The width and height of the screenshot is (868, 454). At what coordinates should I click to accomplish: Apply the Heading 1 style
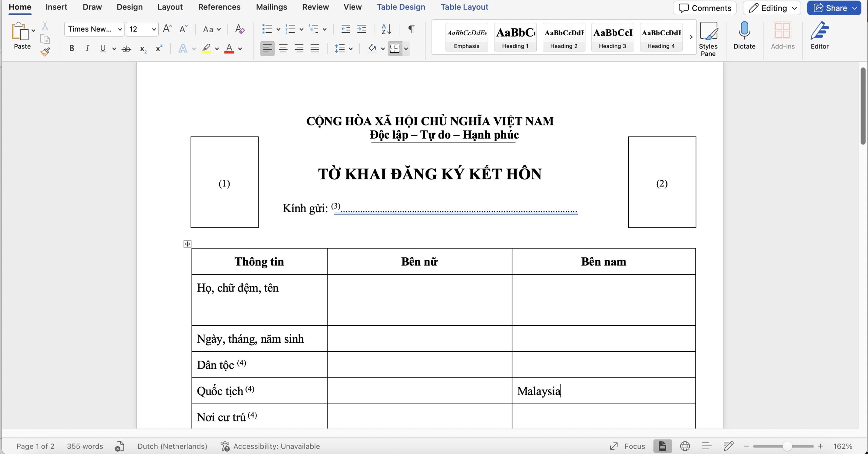515,37
